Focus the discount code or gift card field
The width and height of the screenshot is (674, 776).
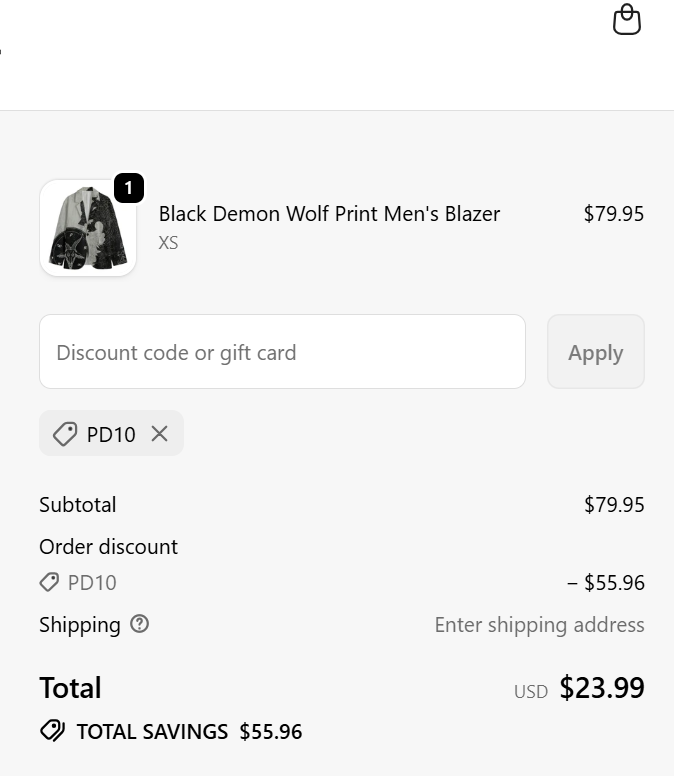pos(282,352)
